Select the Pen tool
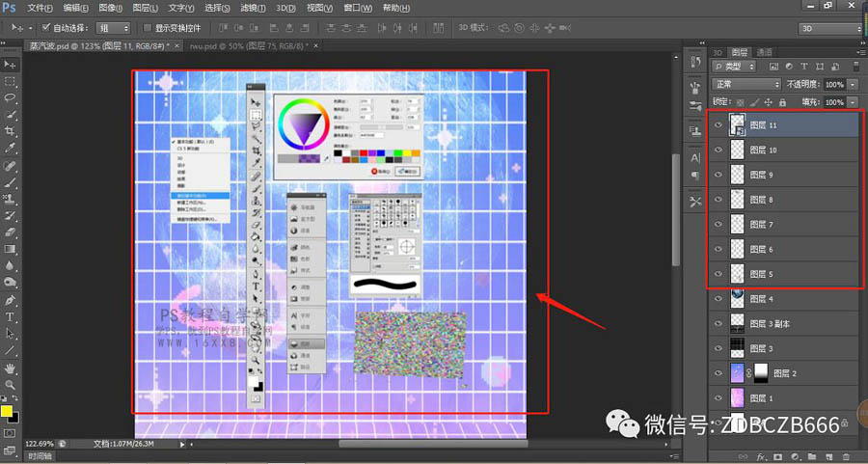 pyautogui.click(x=10, y=300)
